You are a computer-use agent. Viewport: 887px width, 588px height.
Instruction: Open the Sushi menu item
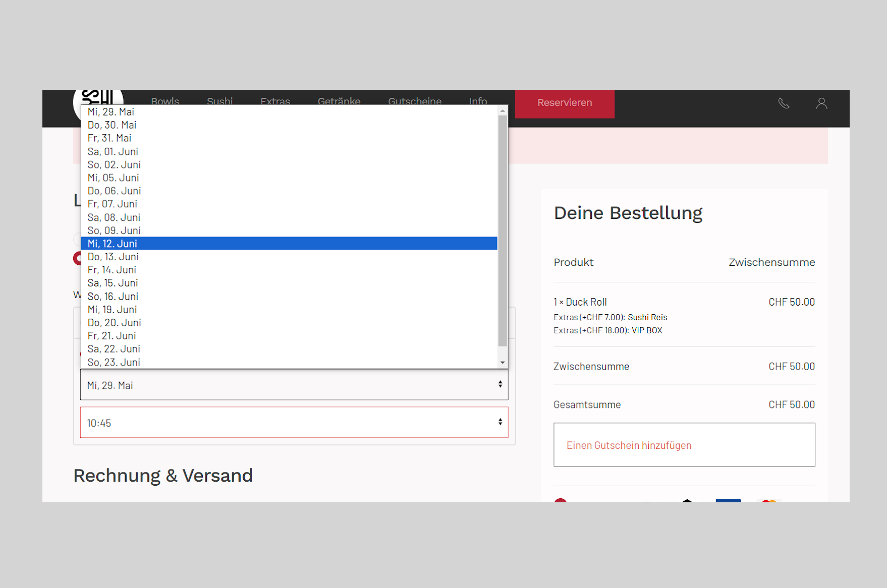click(220, 101)
